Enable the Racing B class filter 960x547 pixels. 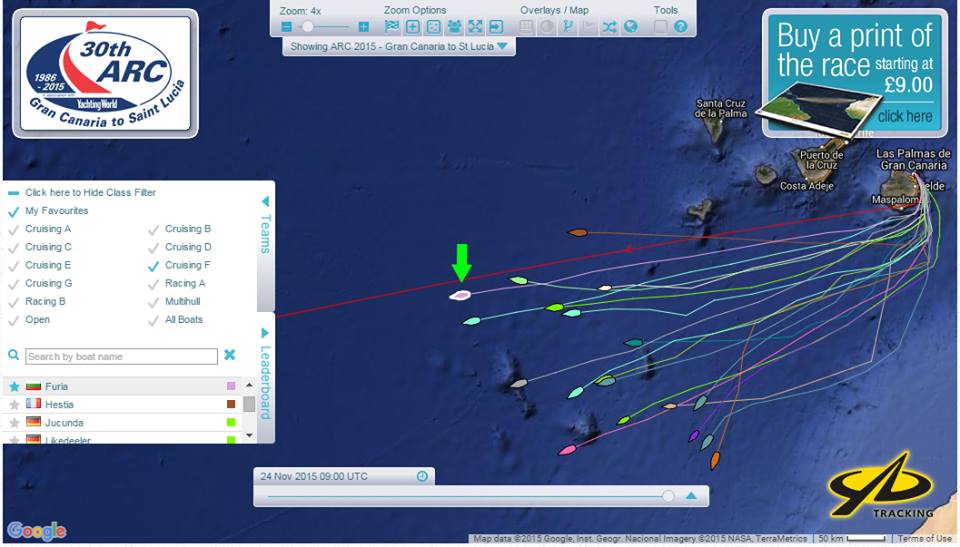(13, 303)
